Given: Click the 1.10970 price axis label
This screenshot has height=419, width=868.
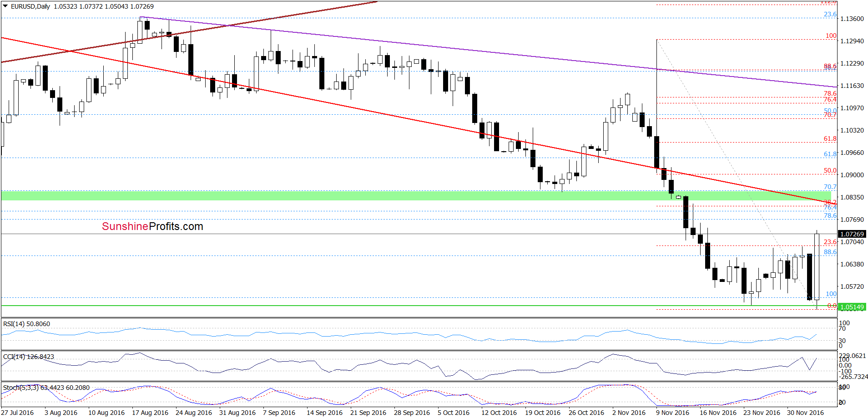Looking at the screenshot, I should click(852, 108).
